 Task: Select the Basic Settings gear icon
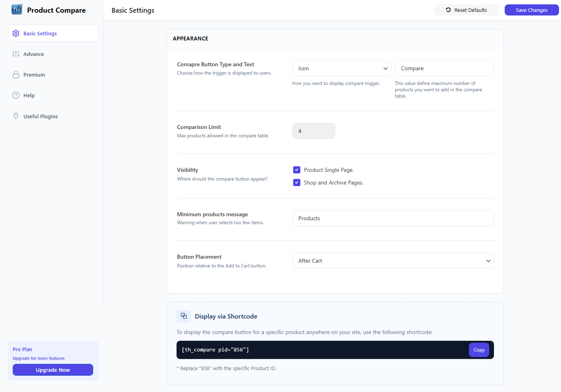[x=16, y=33]
